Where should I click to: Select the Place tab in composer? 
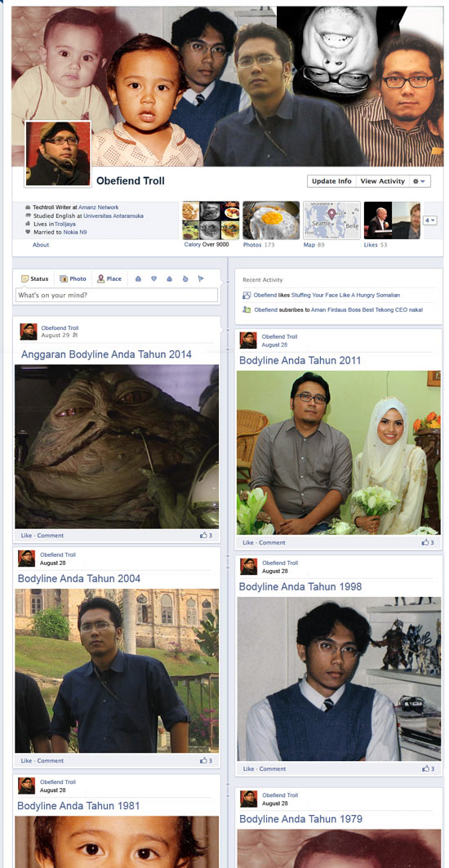(x=109, y=278)
